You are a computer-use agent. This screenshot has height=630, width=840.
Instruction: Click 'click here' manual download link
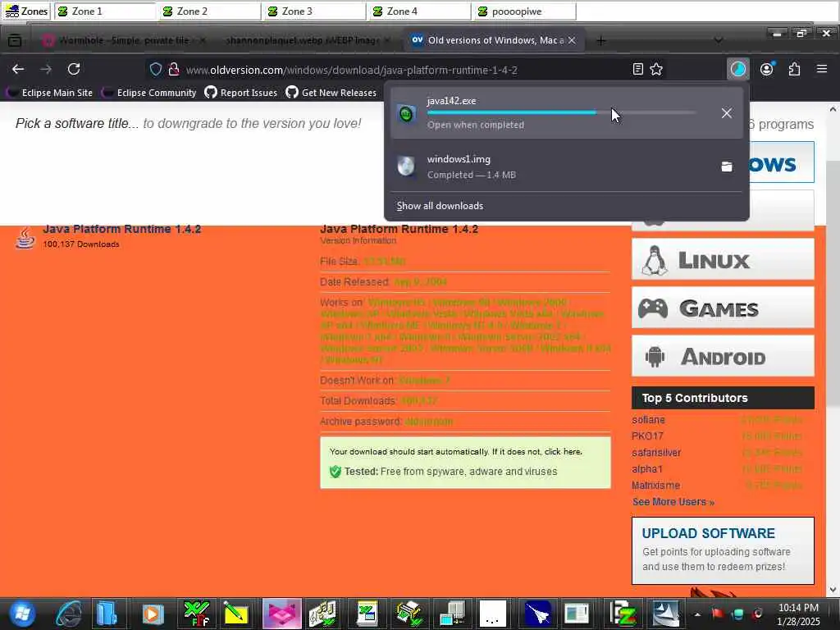563,452
